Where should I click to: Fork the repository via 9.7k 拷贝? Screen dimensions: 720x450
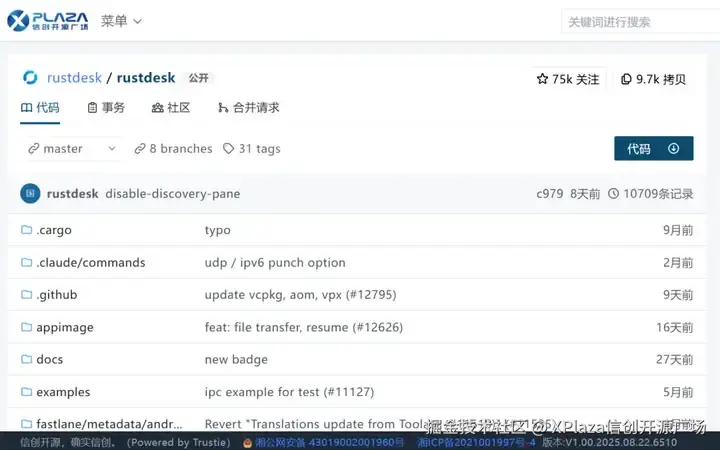[x=653, y=79]
